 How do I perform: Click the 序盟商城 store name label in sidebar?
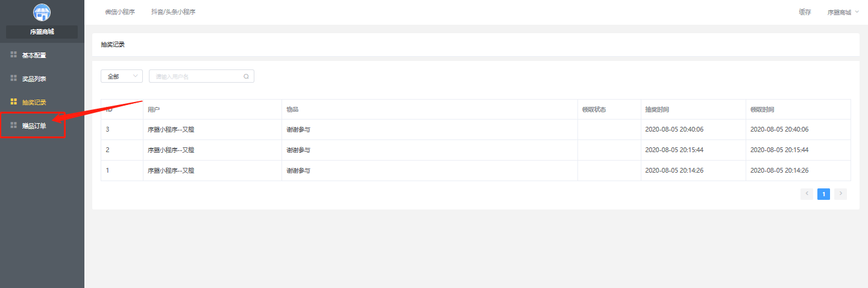coord(42,32)
